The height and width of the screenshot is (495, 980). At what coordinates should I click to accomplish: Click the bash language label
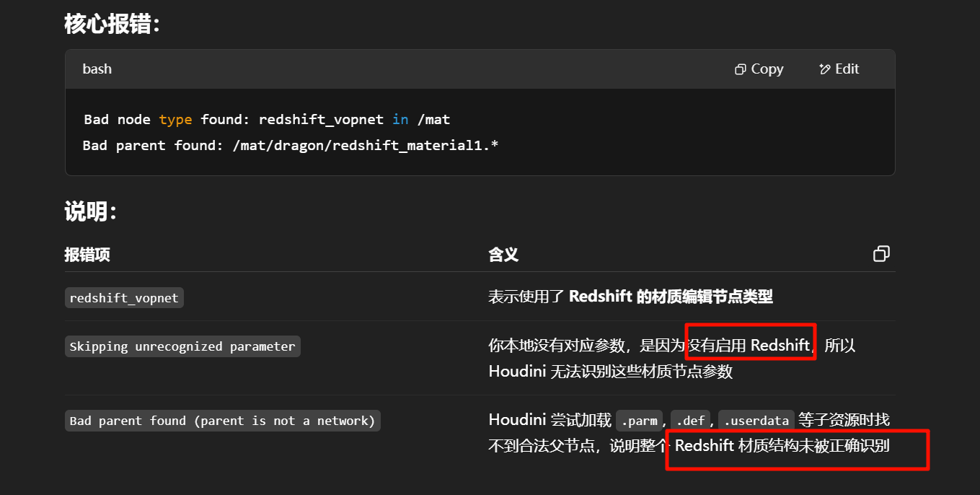click(x=97, y=69)
